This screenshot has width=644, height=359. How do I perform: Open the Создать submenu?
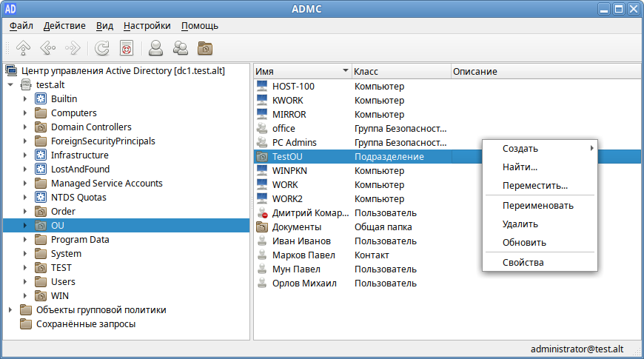click(x=540, y=148)
